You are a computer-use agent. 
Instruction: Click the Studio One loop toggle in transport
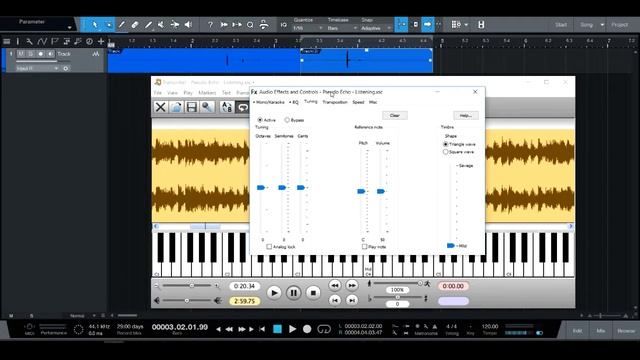[324, 329]
